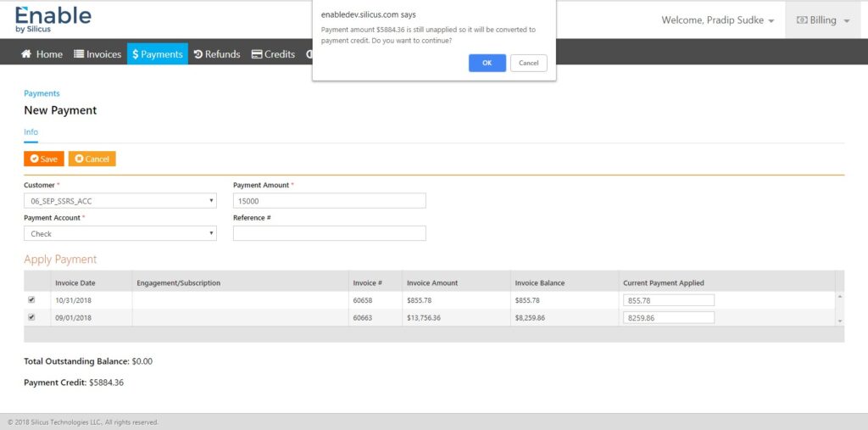Click the home icon in the nav bar
This screenshot has height=430, width=868.
point(26,53)
